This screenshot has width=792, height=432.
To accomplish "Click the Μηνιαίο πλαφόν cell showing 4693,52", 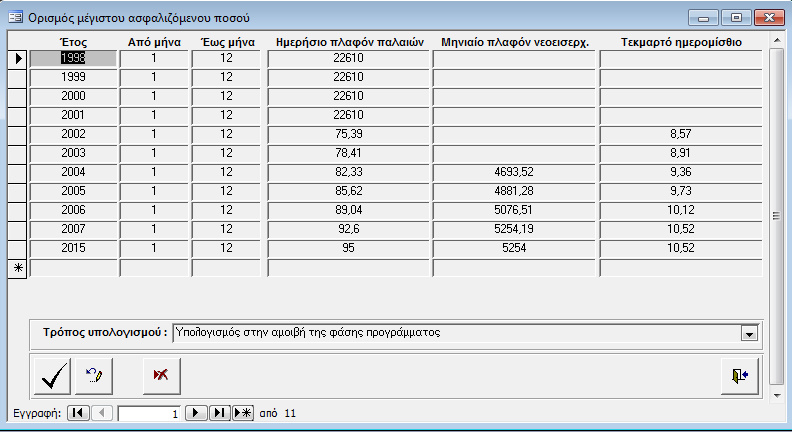I will (514, 172).
